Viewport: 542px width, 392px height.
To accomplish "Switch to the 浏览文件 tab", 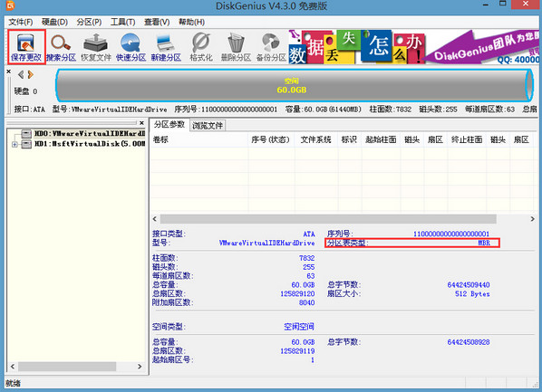I will (208, 125).
